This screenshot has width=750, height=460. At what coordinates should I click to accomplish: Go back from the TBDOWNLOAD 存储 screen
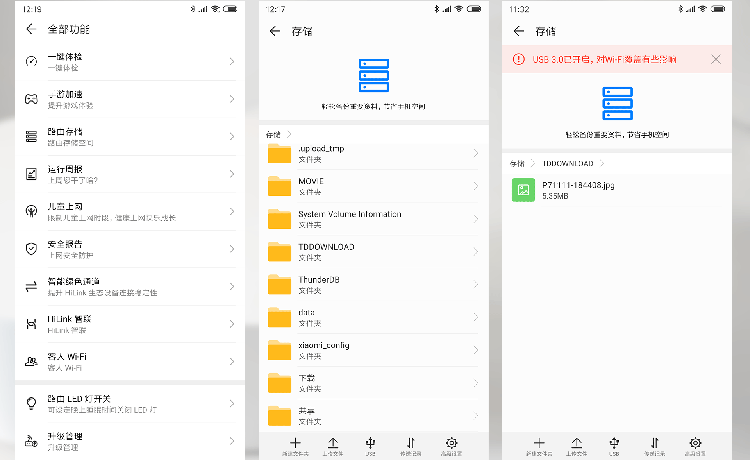(x=518, y=31)
